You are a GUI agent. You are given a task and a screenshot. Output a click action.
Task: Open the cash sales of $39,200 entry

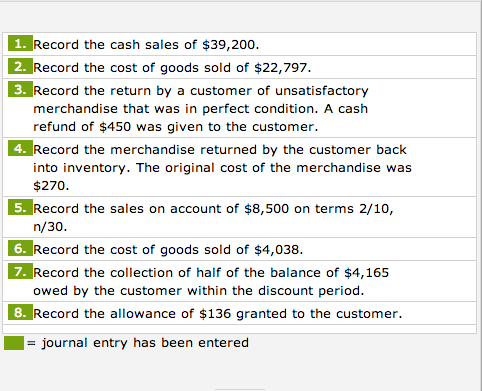click(239, 44)
